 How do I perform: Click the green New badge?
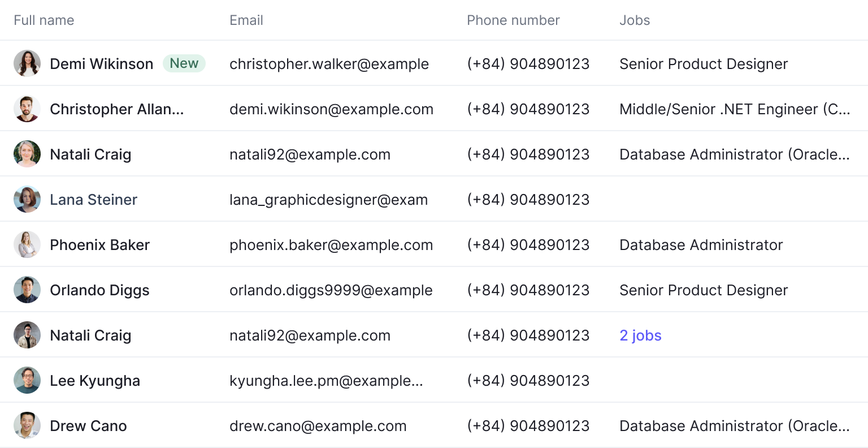pos(184,63)
